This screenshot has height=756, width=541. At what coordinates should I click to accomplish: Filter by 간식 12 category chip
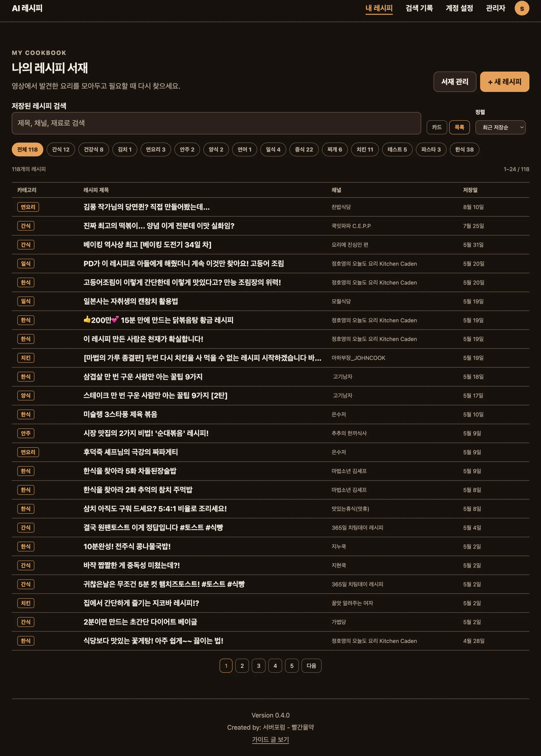tap(61, 150)
